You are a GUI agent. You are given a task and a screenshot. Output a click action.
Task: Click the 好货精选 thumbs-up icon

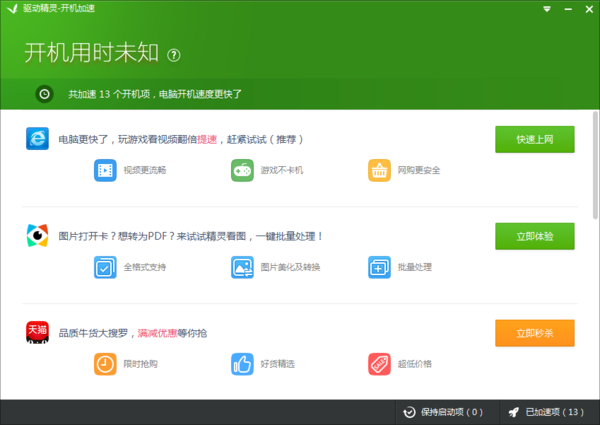pyautogui.click(x=242, y=363)
